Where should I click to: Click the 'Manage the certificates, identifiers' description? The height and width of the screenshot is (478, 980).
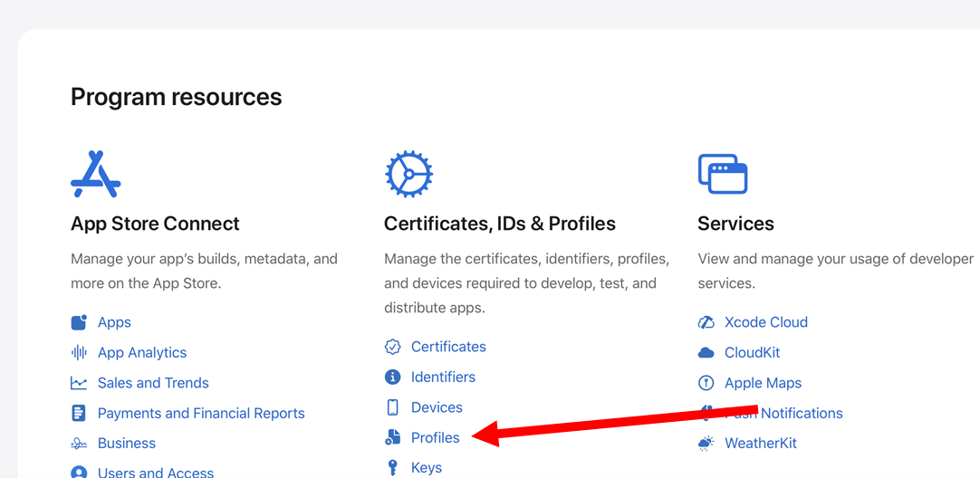click(x=527, y=283)
